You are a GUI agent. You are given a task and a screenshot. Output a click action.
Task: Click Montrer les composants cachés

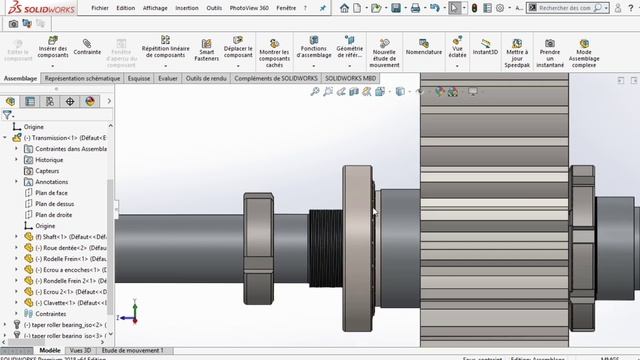coord(274,53)
